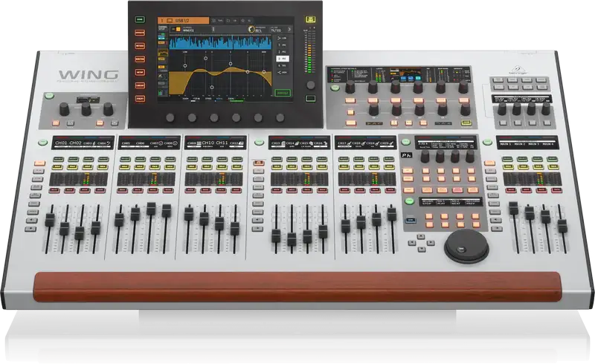Screen dimensions: 595x364
Task: Click the first knob below the PH display
Action: (425, 156)
